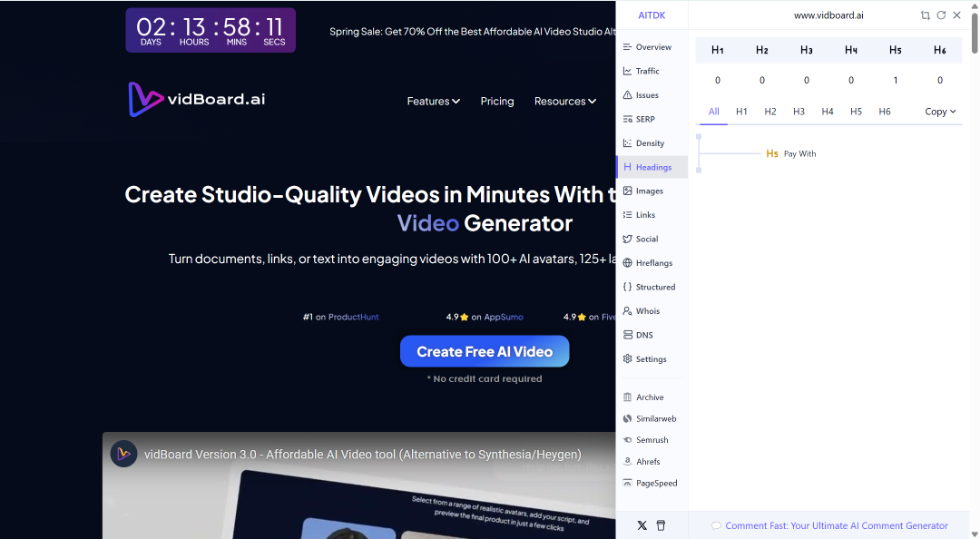Switch to the H5 filter tab
The height and width of the screenshot is (539, 980).
click(x=856, y=112)
